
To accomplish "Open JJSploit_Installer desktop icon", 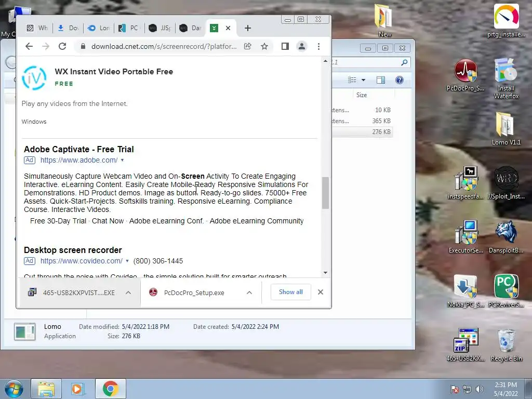I will coord(506,183).
